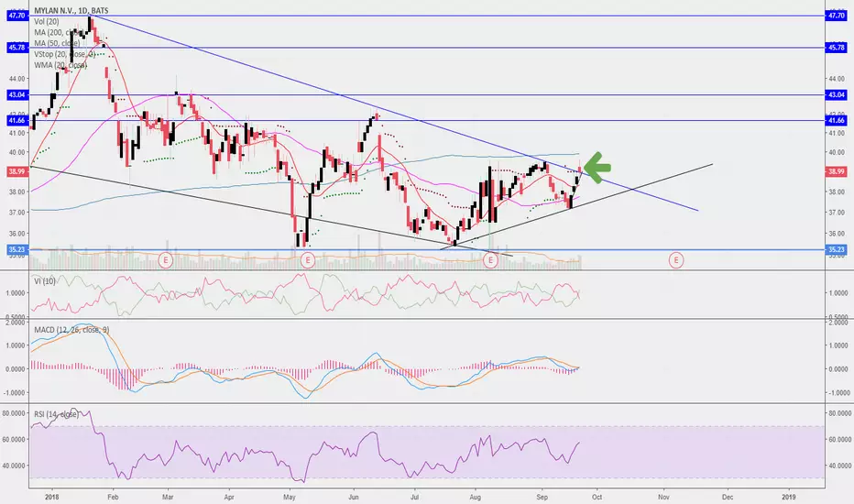Viewport: 854px width, 504px height.
Task: Click the 2019 label on time axis
Action: point(788,497)
